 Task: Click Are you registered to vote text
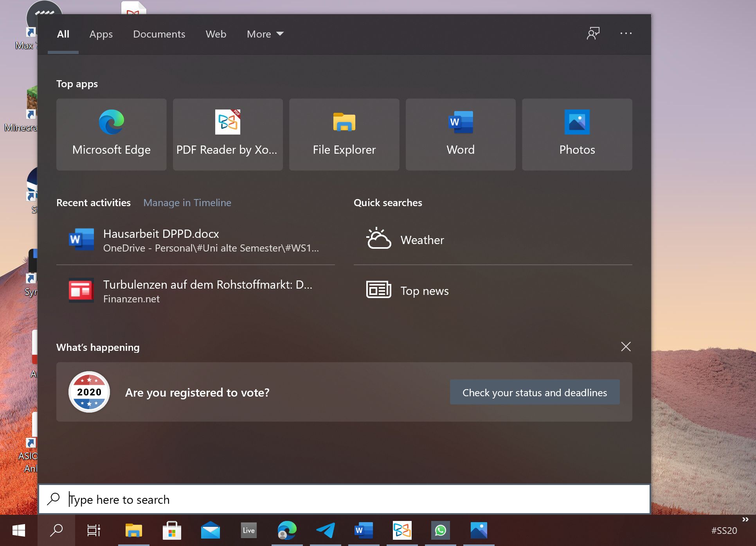[x=197, y=392]
